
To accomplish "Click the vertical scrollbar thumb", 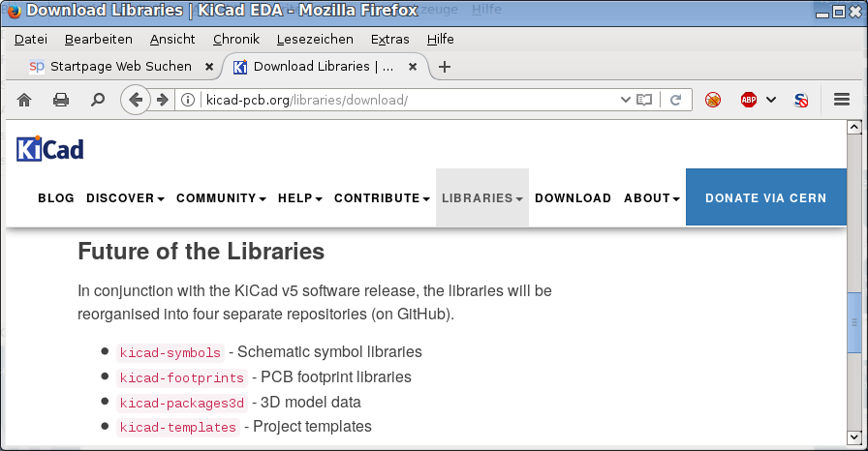I will (854, 322).
